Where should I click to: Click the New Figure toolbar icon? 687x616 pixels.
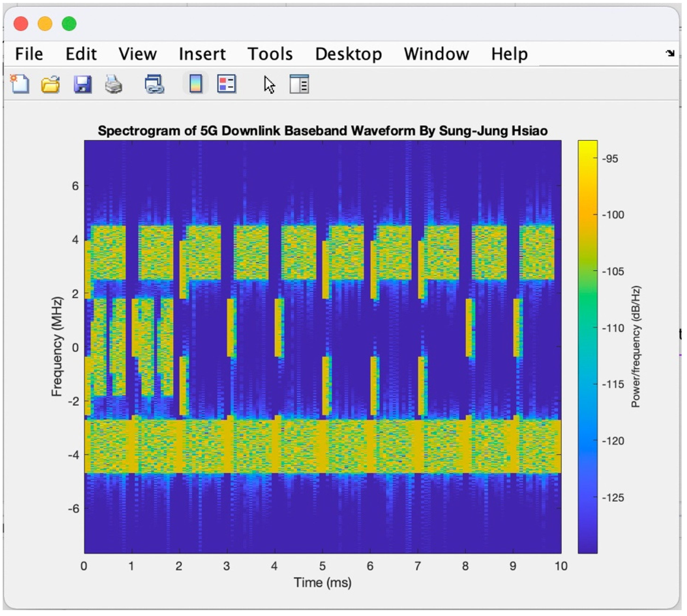(x=20, y=84)
